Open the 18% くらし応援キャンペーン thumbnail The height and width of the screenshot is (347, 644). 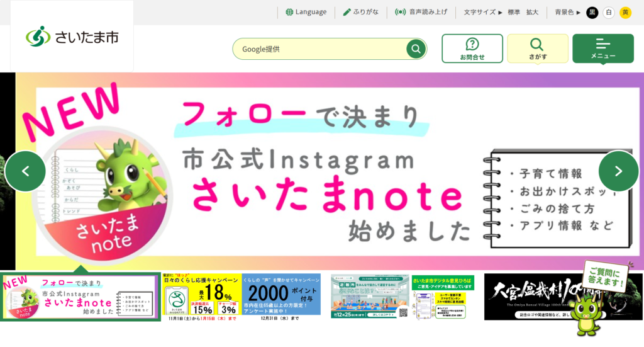tap(201, 297)
